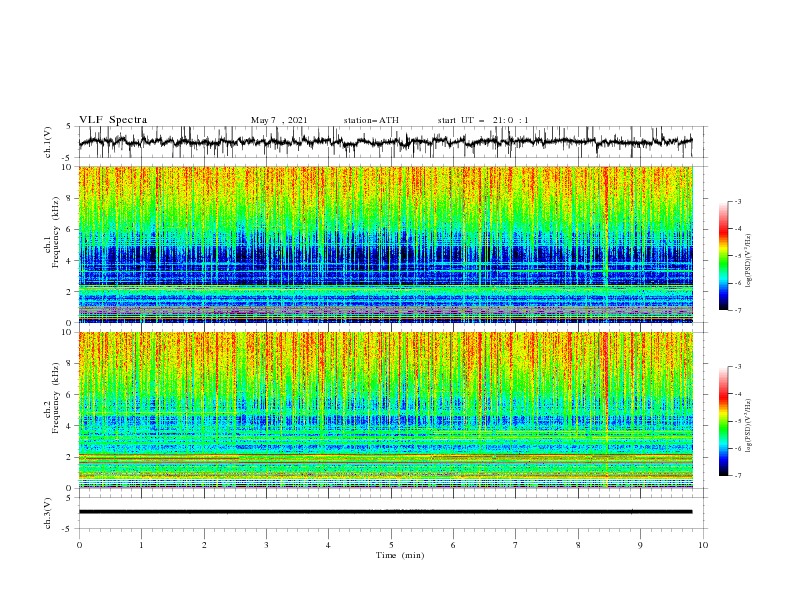The height and width of the screenshot is (612, 792).
Task: Click the time axis tick "3"
Action: point(266,545)
